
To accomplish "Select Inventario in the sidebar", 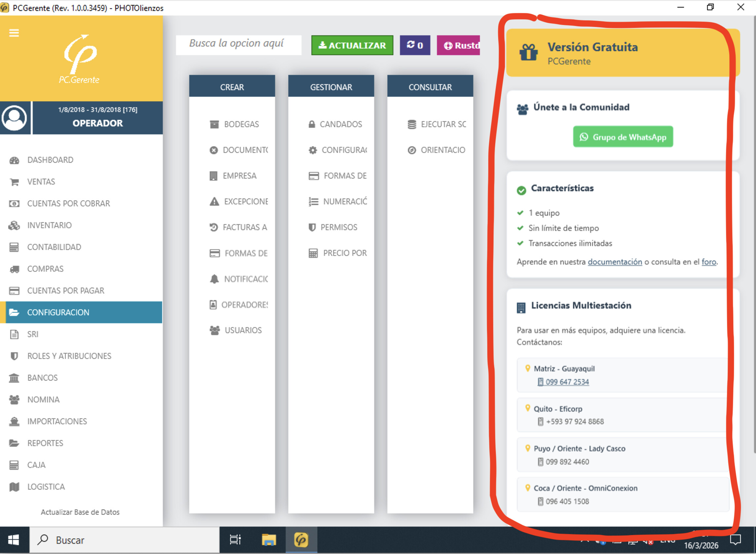I will [49, 225].
